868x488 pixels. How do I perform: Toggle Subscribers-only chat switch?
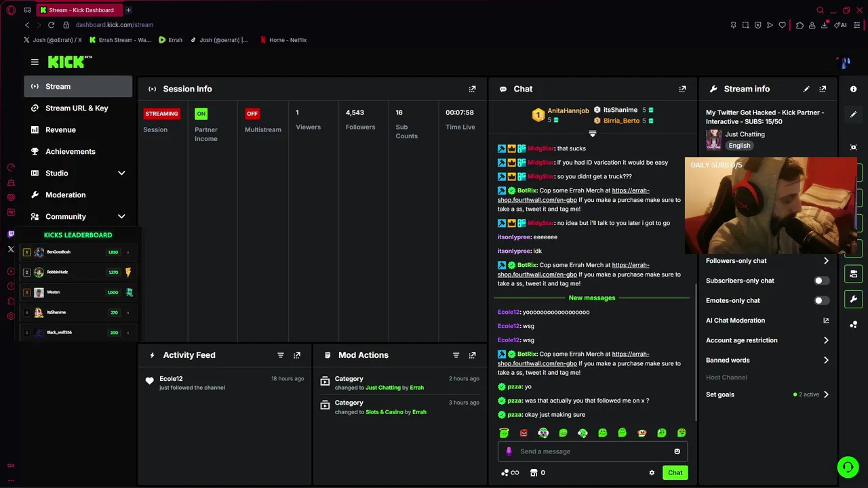[821, 281]
